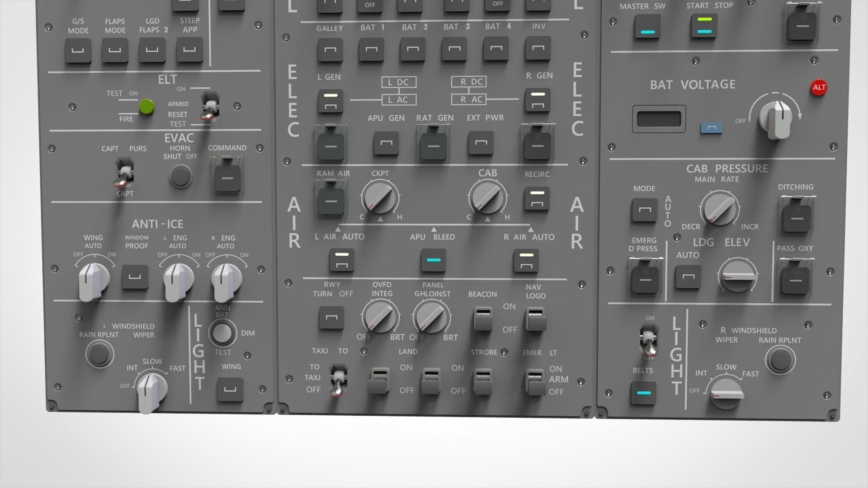Push the small blue BAT VOLTAGE button

[712, 128]
